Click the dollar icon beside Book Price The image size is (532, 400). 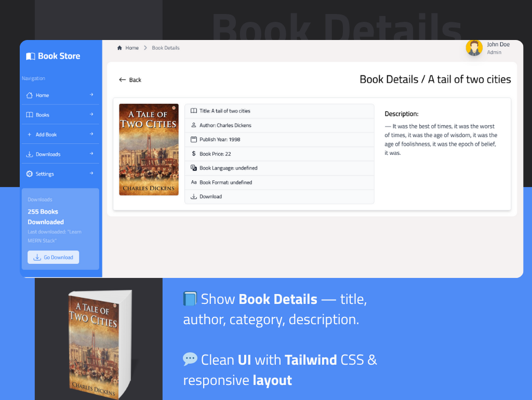tap(194, 154)
